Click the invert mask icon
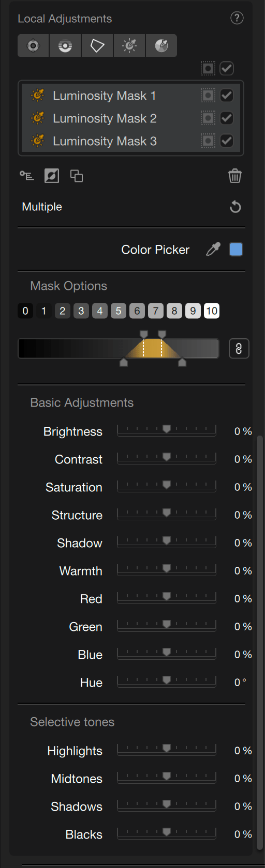The height and width of the screenshot is (868, 265). [x=52, y=176]
